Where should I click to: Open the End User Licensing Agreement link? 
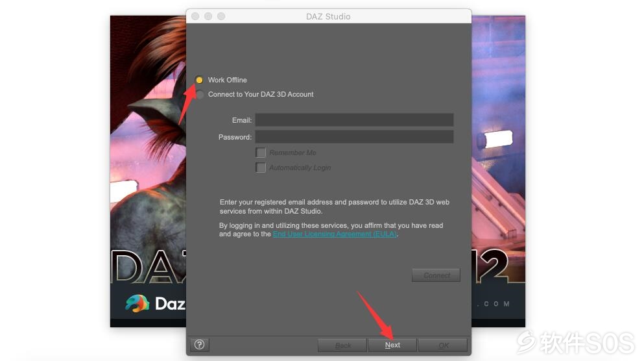(x=335, y=234)
